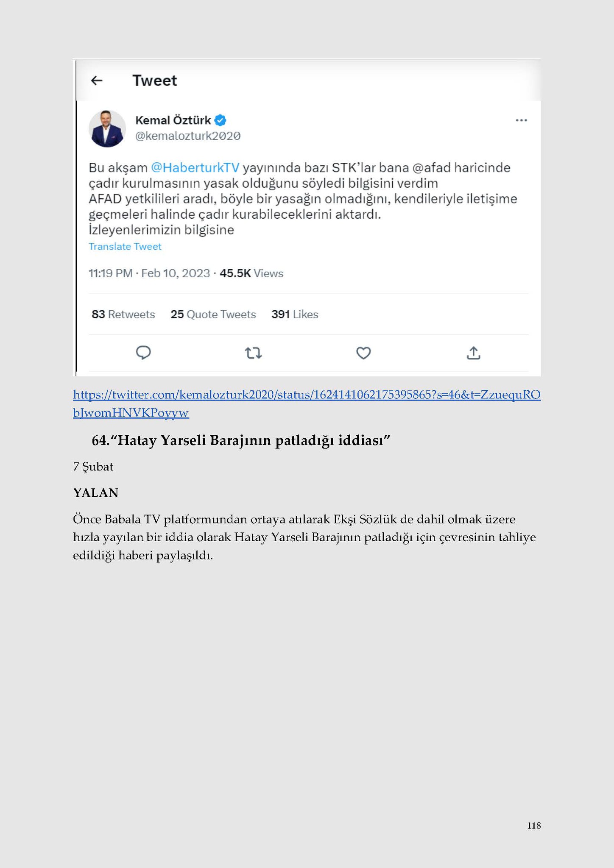Click the back arrow next to Tweet
The width and height of the screenshot is (614, 868).
97,80
